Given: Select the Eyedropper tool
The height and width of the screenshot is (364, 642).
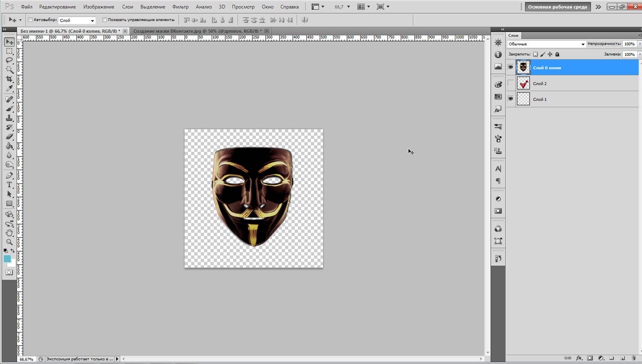Looking at the screenshot, I should click(x=9, y=89).
